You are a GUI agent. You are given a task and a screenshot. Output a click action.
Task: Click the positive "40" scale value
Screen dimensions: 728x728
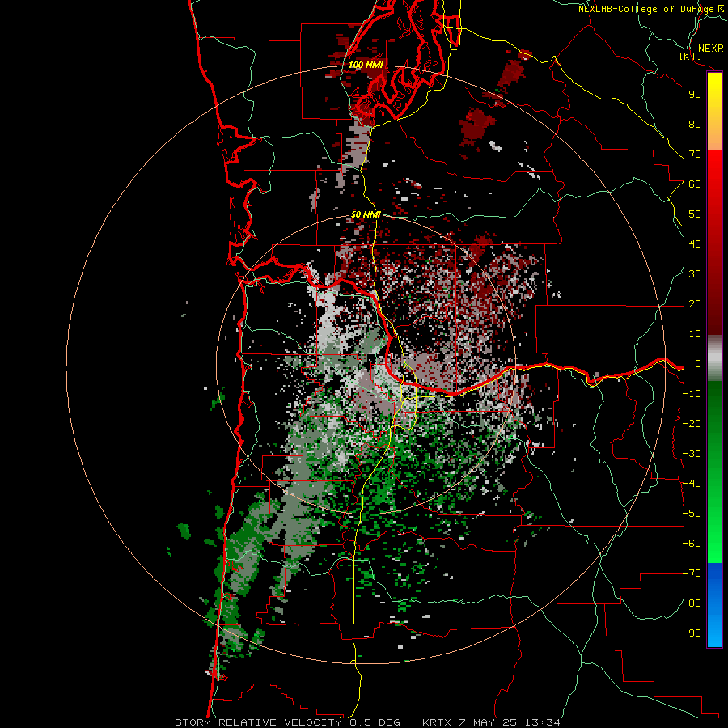[695, 243]
